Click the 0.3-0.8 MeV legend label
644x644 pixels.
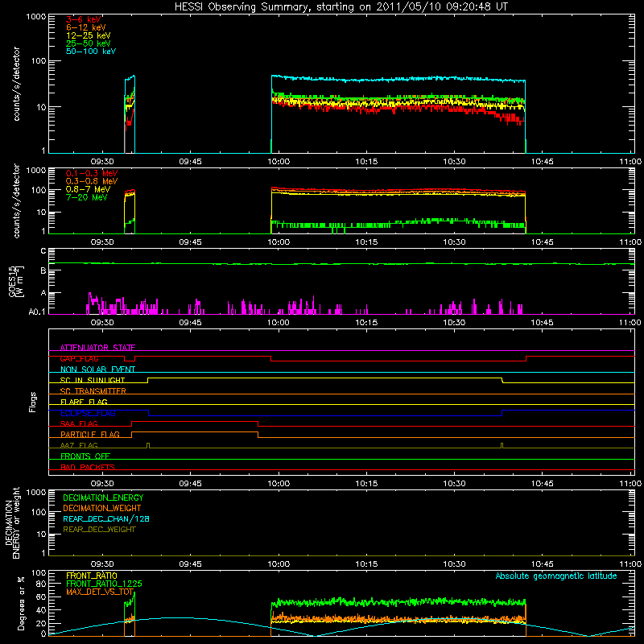pos(92,181)
